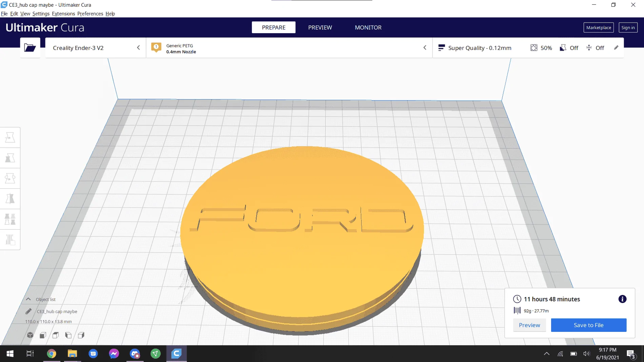This screenshot has height=362, width=644.
Task: Click the print profile layers icon
Action: (441, 48)
